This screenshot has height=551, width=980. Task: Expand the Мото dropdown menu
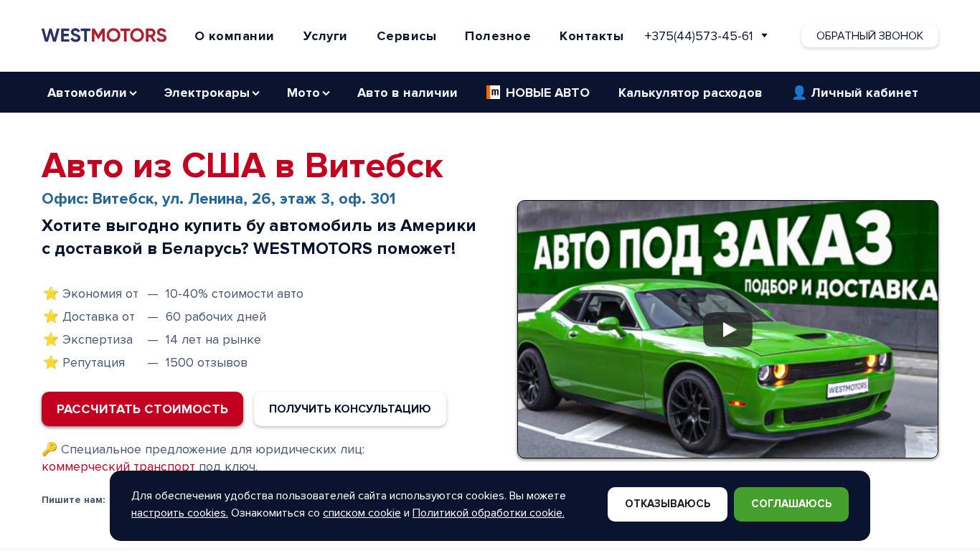click(x=308, y=93)
